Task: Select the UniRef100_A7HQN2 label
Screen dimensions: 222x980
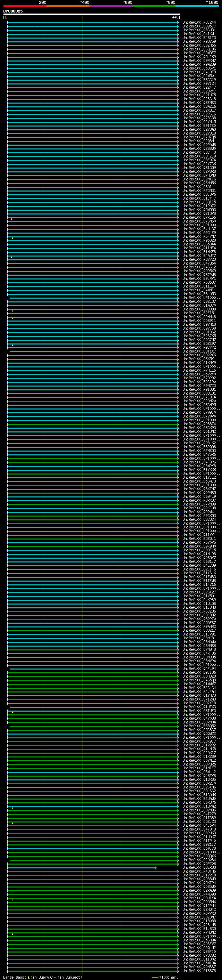Action: pos(199,932)
